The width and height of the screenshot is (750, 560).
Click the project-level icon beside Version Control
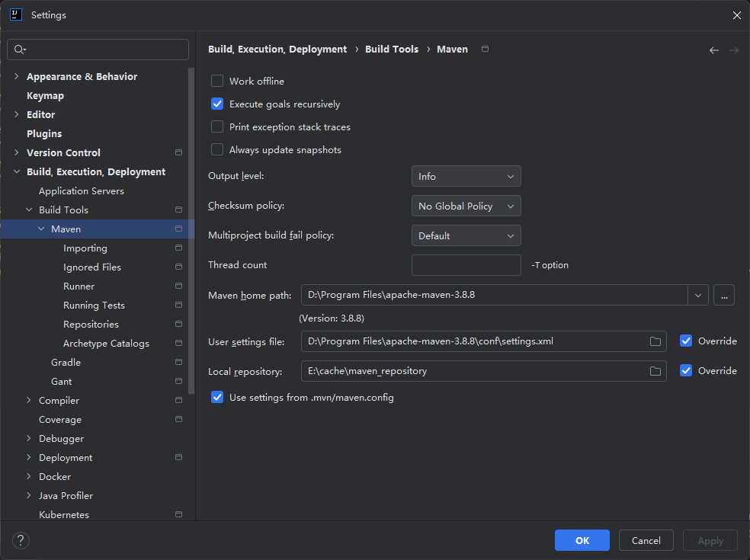178,152
